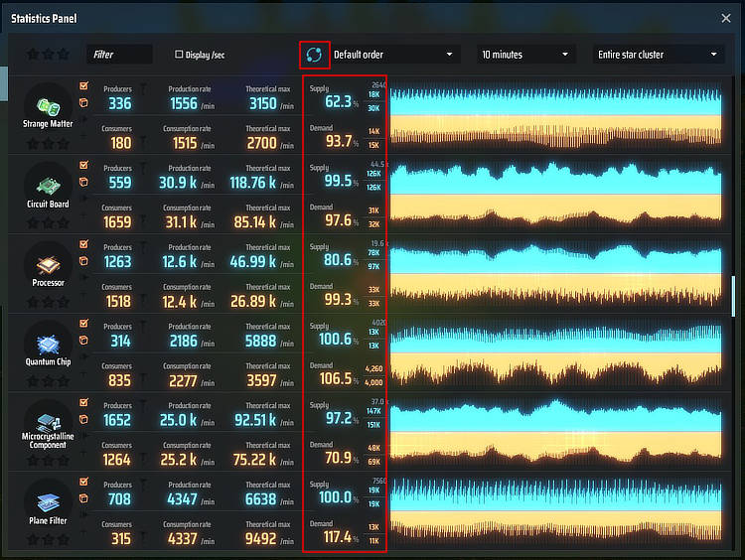Click the funnel icon next to Plane Filter Producers
The height and width of the screenshot is (560, 745).
pos(143,484)
